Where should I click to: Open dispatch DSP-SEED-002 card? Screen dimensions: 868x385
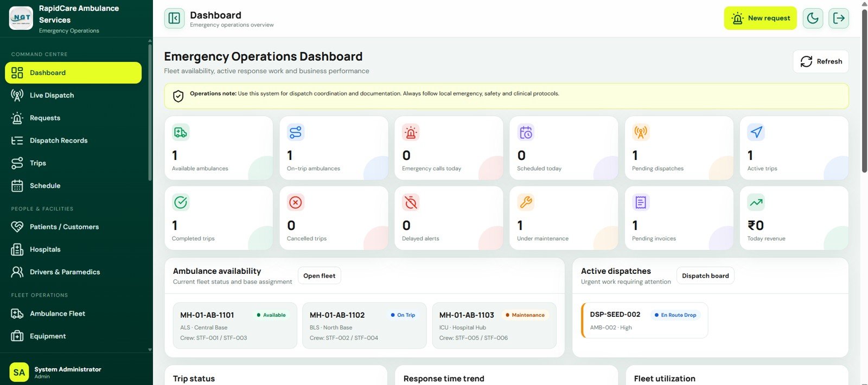point(644,320)
